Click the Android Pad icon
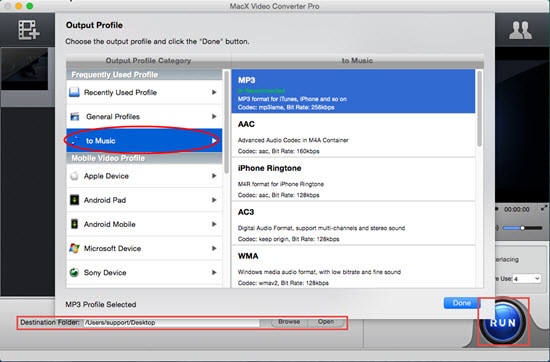 (x=74, y=200)
